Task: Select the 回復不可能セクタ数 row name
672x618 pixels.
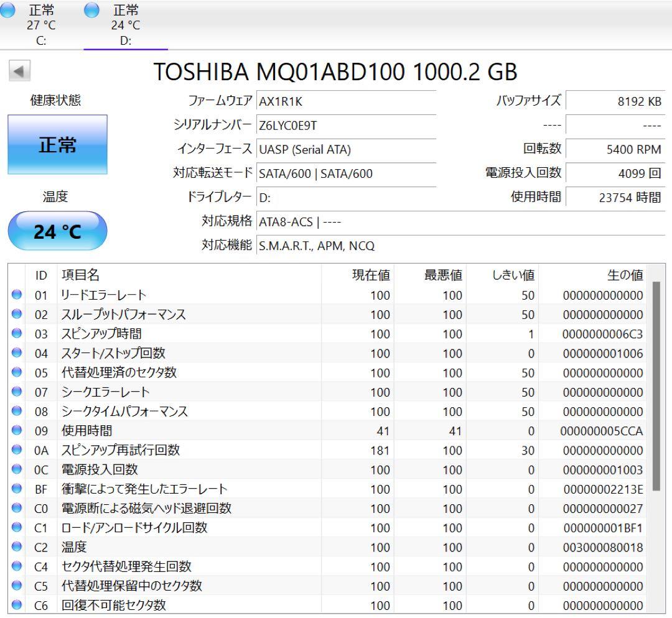Action: tap(113, 605)
